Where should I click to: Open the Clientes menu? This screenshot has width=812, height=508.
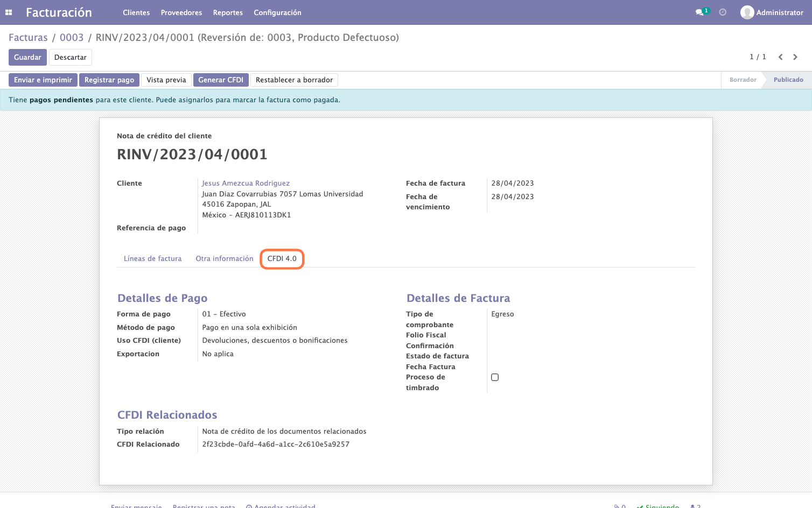coord(136,12)
